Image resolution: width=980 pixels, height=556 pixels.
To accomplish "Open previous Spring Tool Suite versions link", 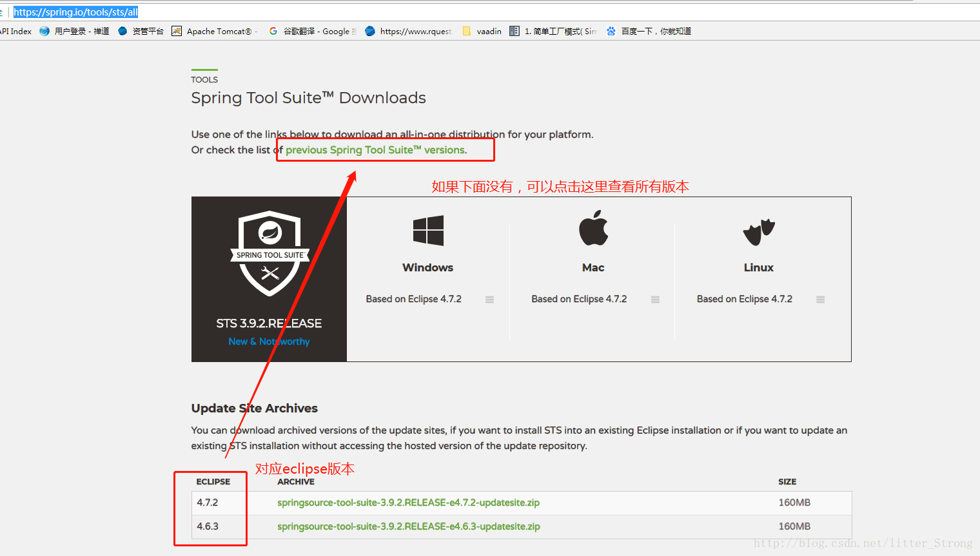I will (x=375, y=150).
